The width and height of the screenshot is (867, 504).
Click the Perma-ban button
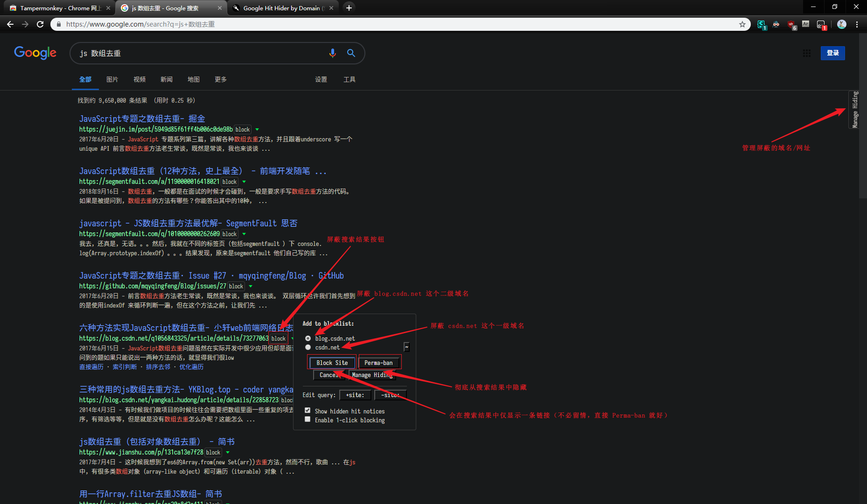click(378, 363)
